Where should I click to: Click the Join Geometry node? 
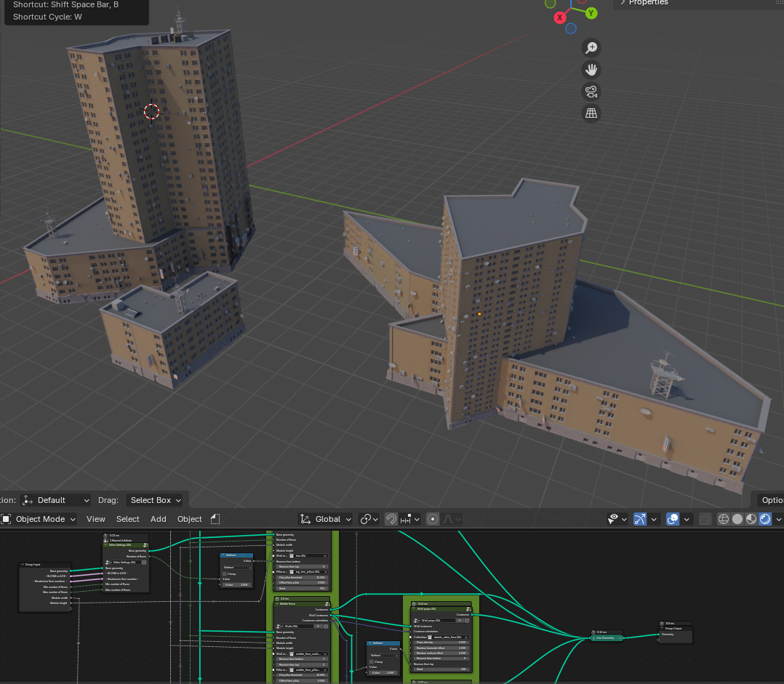click(x=607, y=637)
